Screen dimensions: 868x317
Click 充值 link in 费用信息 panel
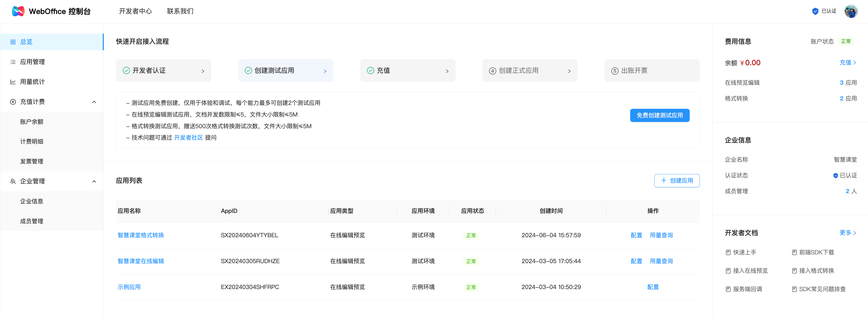coord(848,63)
